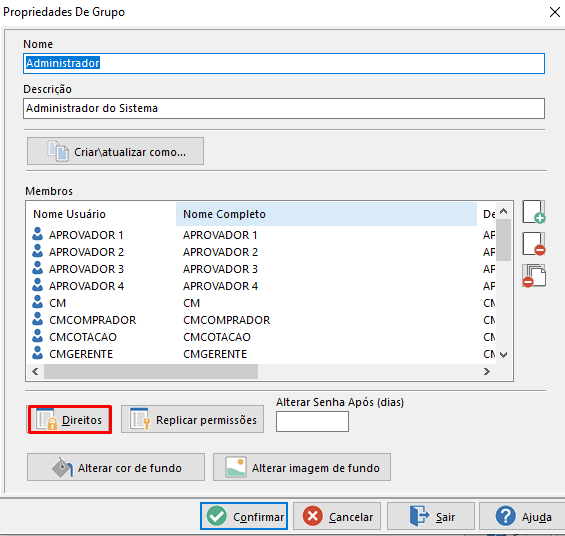565x536 pixels.
Task: Select the user icon beside APROVADOR 2
Action: pos(37,251)
